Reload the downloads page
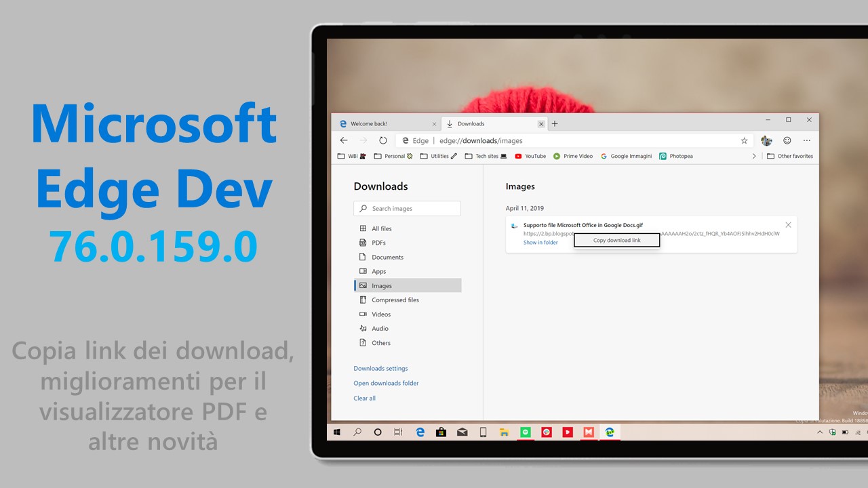Viewport: 868px width, 488px height. [383, 140]
